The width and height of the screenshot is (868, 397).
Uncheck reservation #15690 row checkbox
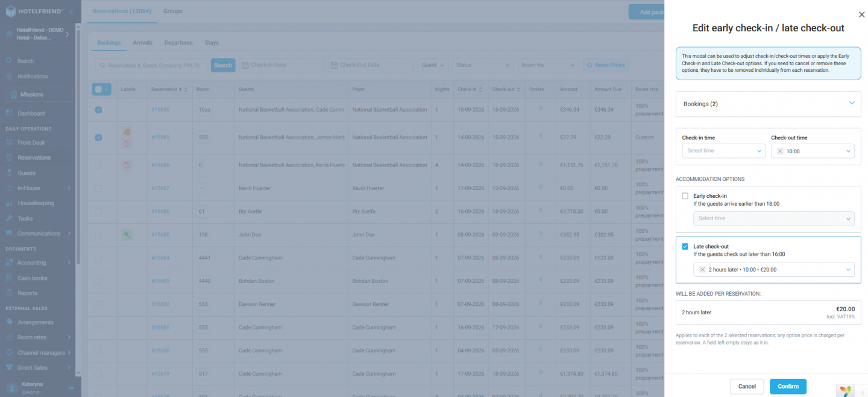pyautogui.click(x=98, y=110)
